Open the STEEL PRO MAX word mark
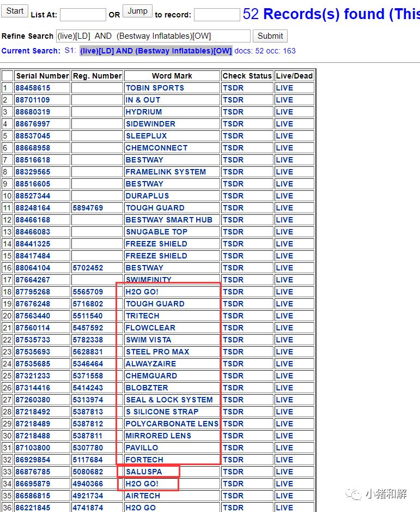The width and height of the screenshot is (420, 512). click(157, 352)
